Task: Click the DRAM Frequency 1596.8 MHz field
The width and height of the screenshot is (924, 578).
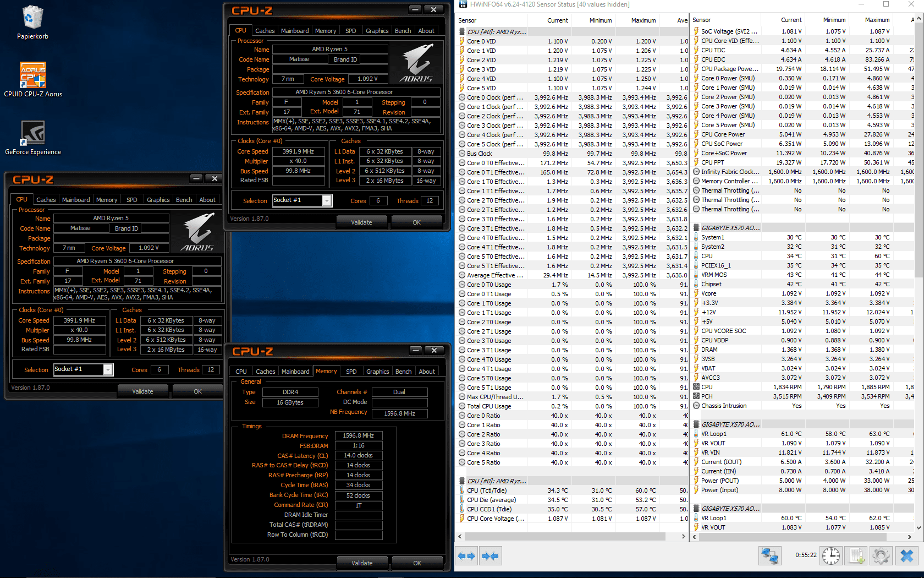Action: pos(359,435)
